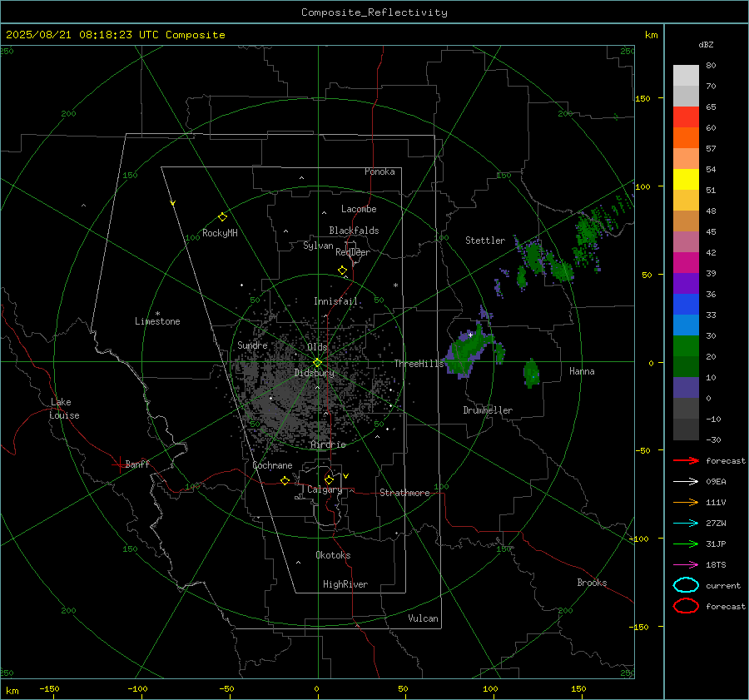Click the RedDeer city label
Screen dimensions: 749x700
point(353,252)
